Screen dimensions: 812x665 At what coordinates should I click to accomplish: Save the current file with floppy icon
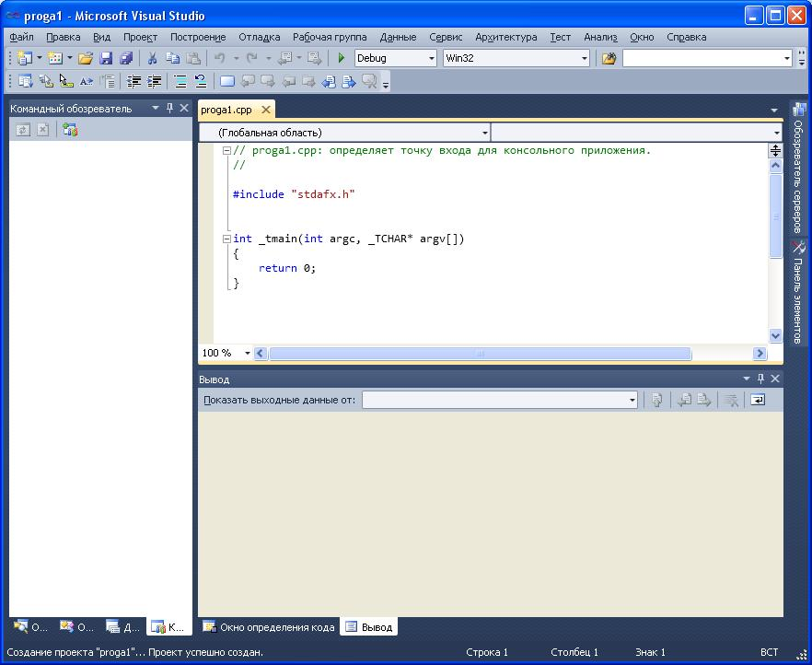coord(106,58)
